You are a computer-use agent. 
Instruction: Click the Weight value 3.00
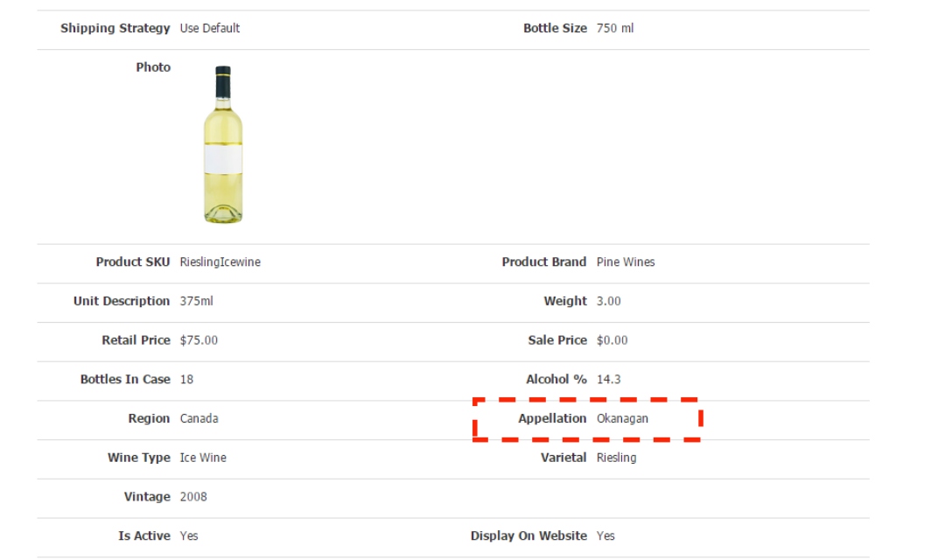pyautogui.click(x=608, y=301)
